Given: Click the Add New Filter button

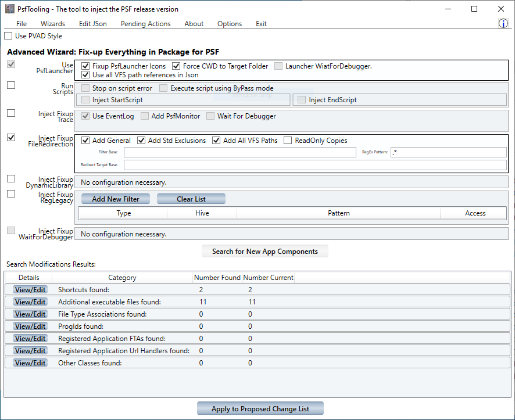Looking at the screenshot, I should 116,199.
